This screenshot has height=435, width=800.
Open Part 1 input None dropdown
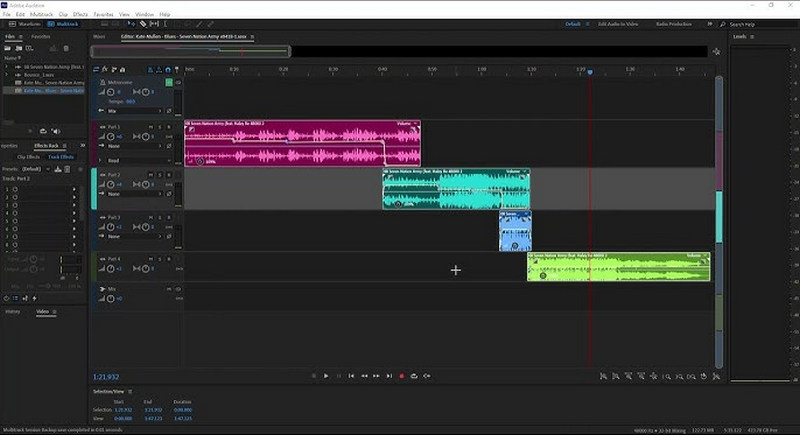(x=135, y=146)
